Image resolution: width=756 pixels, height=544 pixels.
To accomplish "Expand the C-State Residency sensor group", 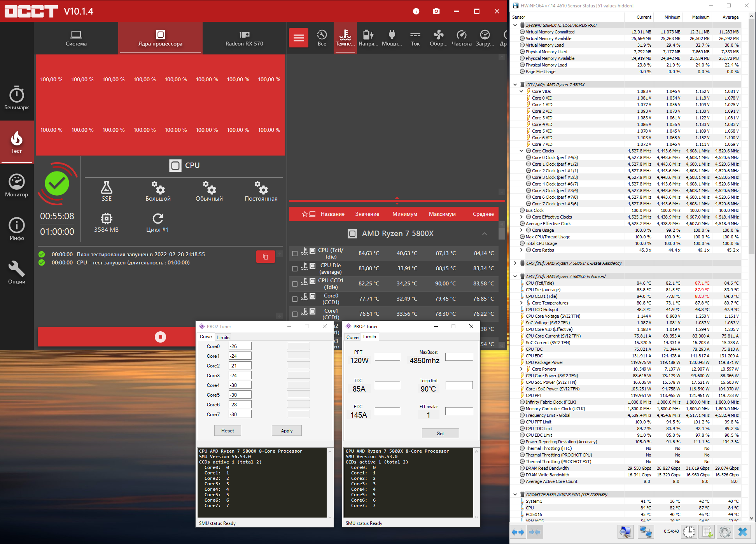I will (x=515, y=263).
